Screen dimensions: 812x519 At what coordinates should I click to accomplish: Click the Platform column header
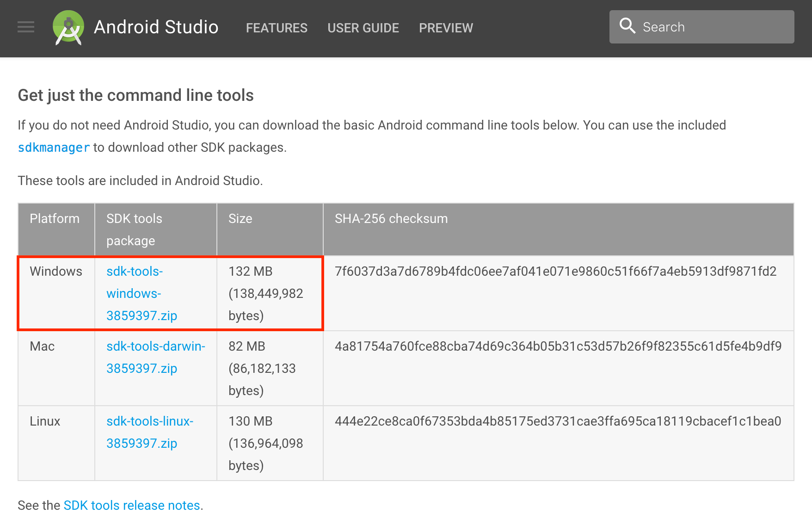[x=55, y=218]
